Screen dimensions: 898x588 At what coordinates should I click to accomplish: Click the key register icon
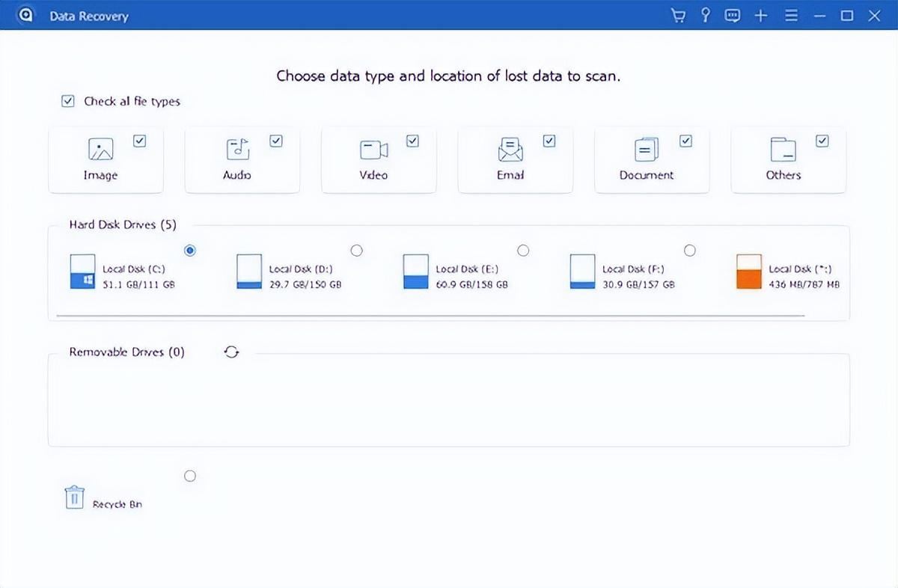pos(705,16)
